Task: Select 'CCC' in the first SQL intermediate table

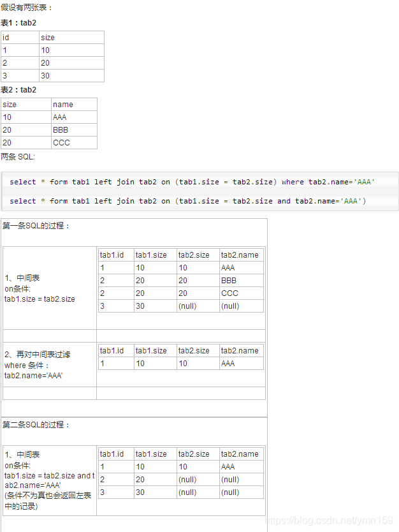Action: 242,293
